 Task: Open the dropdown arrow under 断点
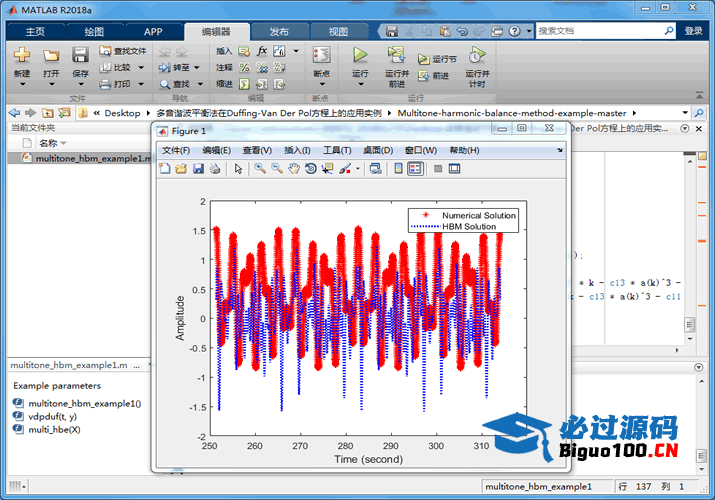point(321,84)
